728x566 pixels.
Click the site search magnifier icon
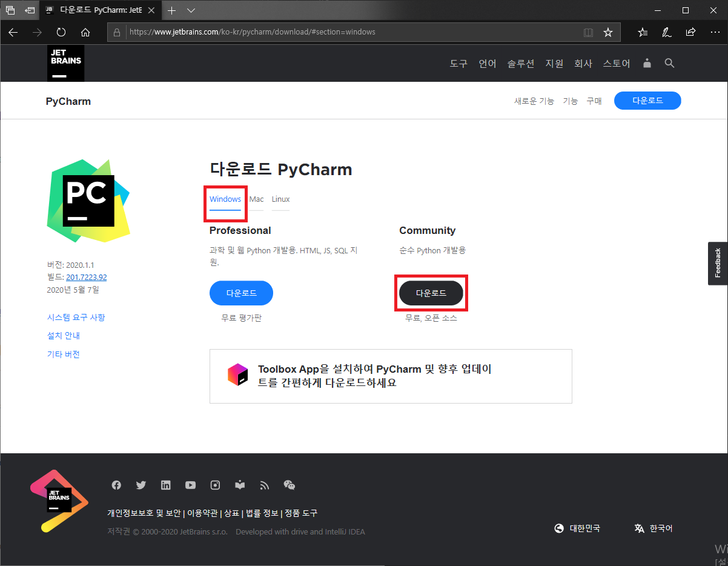[x=669, y=63]
